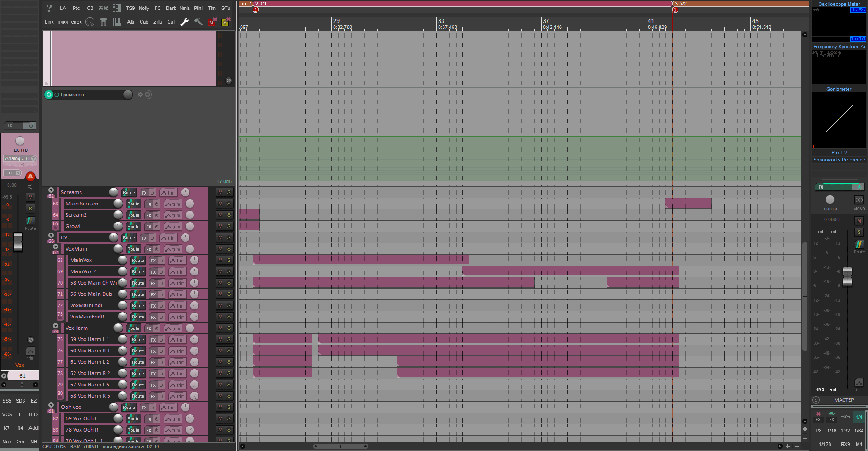The width and height of the screenshot is (868, 451).
Task: Collapse the VoxHarm folder track
Action: point(56,326)
